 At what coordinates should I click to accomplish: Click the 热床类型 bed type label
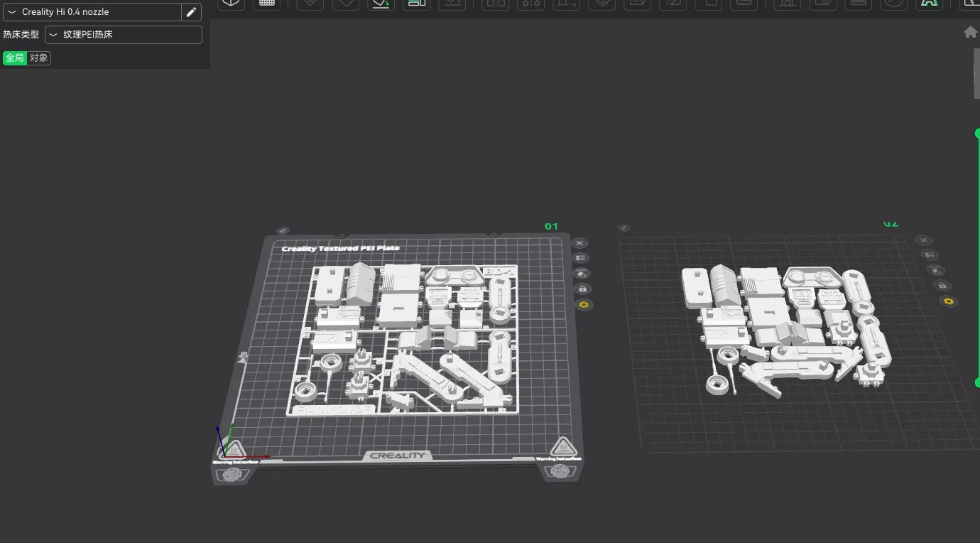click(x=21, y=34)
